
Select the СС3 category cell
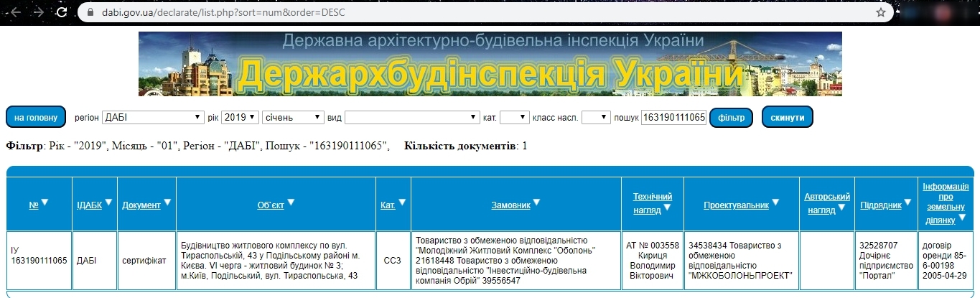click(393, 260)
